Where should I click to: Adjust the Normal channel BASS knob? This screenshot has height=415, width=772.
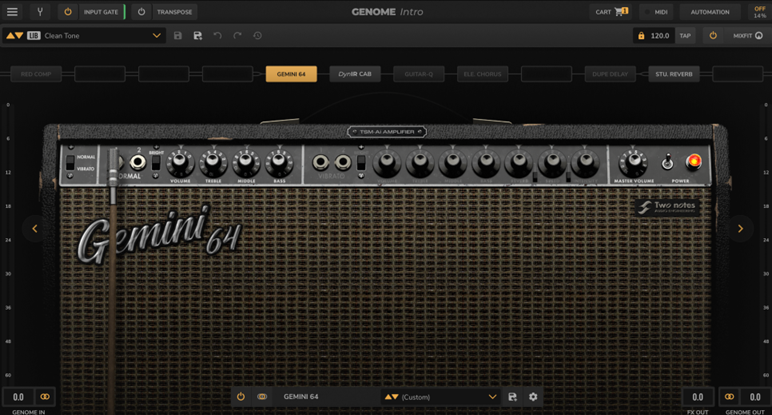(279, 162)
